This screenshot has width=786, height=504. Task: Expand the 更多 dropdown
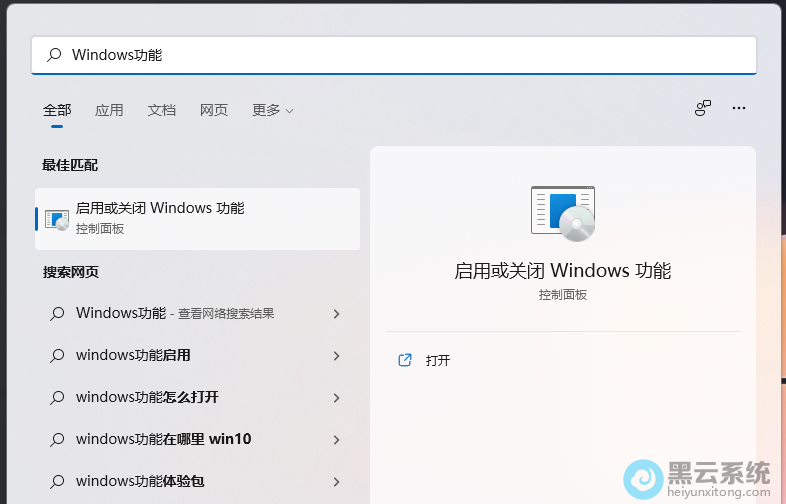pos(272,110)
